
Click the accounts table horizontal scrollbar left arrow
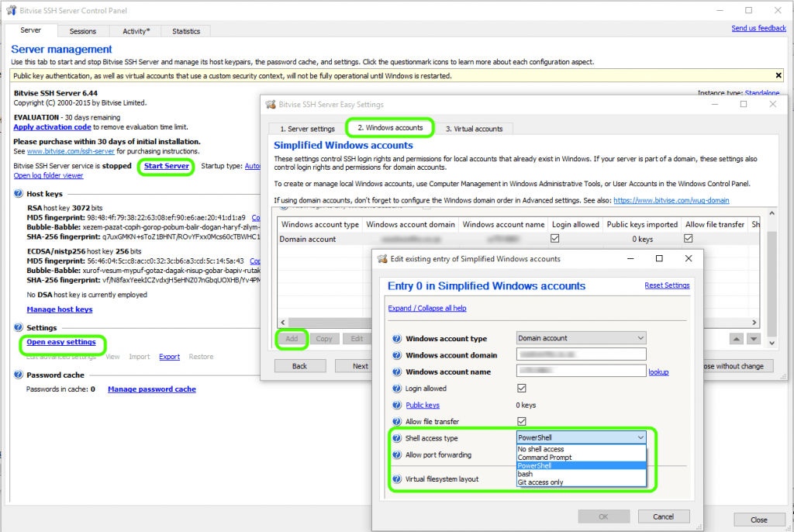tap(283, 323)
